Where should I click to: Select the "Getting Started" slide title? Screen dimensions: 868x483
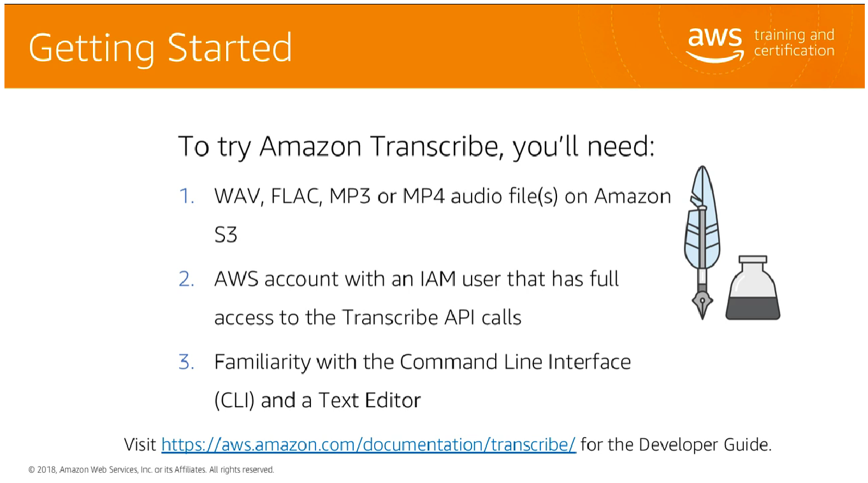161,48
